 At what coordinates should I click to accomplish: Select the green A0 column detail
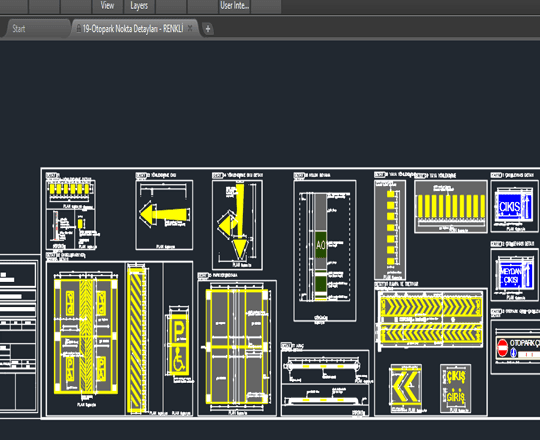pos(321,245)
